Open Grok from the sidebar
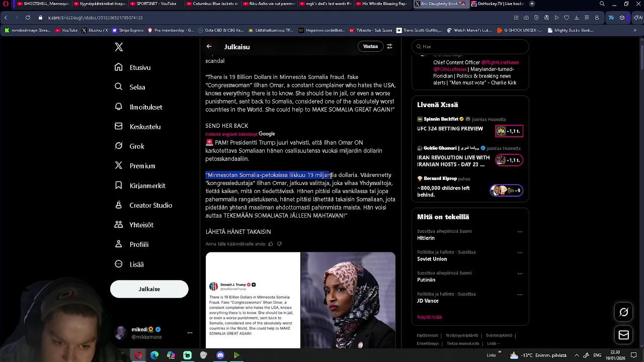 click(x=129, y=146)
